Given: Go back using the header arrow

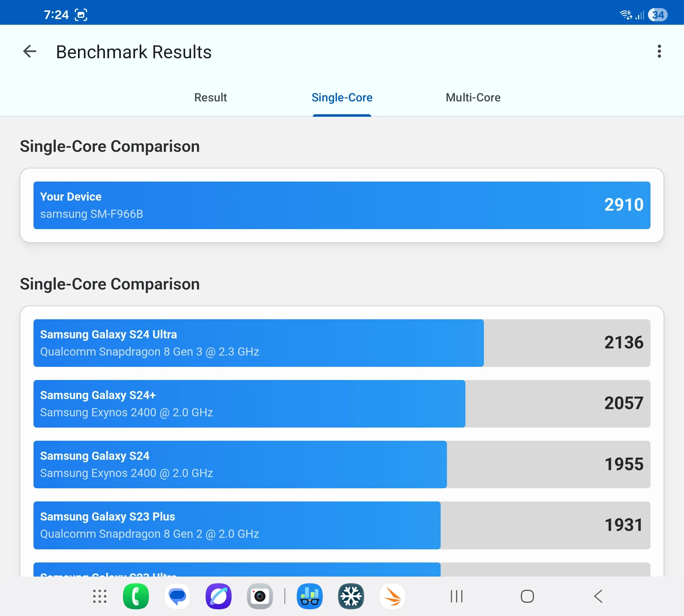Looking at the screenshot, I should [30, 51].
